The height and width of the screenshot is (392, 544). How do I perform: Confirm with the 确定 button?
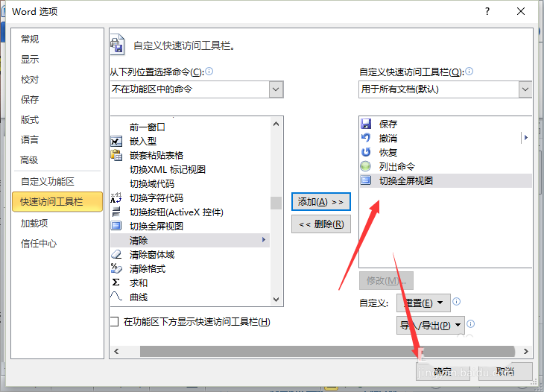click(x=443, y=372)
